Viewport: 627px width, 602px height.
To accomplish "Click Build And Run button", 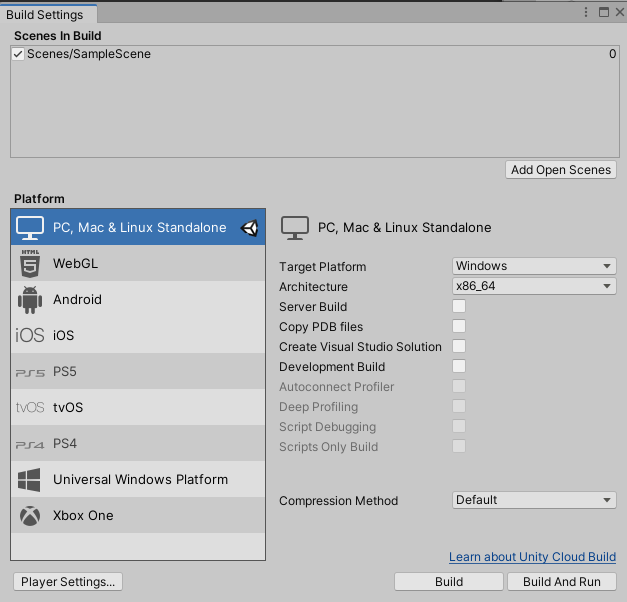I will coord(562,582).
